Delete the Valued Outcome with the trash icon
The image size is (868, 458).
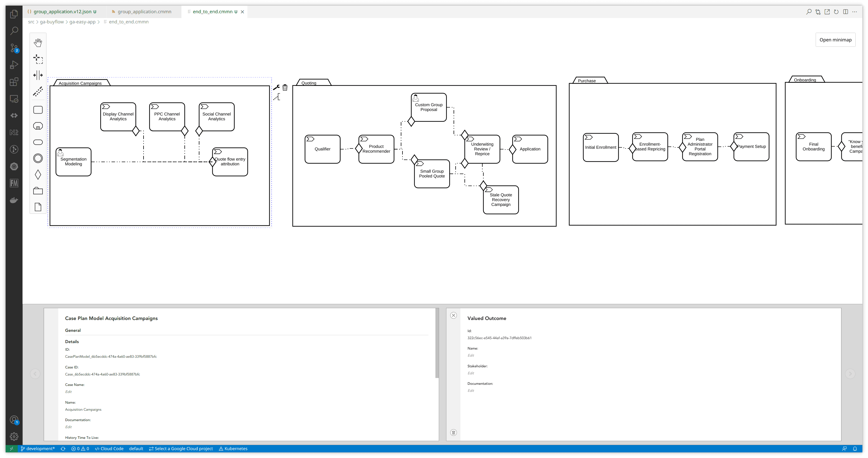[453, 433]
